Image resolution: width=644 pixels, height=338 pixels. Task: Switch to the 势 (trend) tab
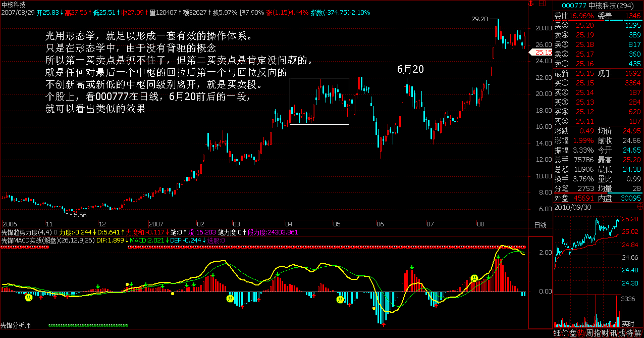[x=581, y=333]
